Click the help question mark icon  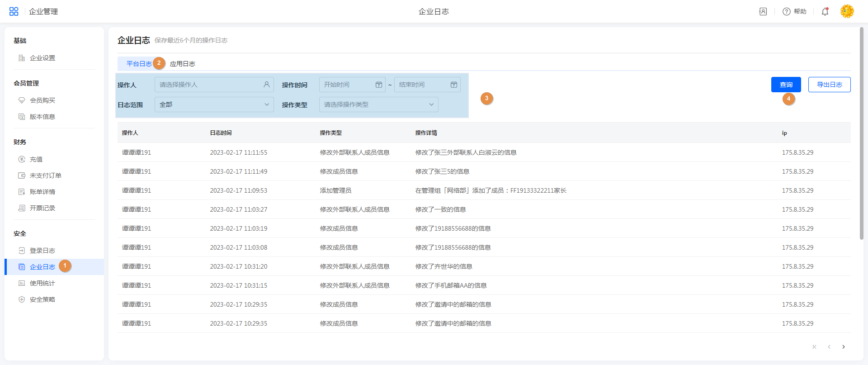(x=787, y=12)
